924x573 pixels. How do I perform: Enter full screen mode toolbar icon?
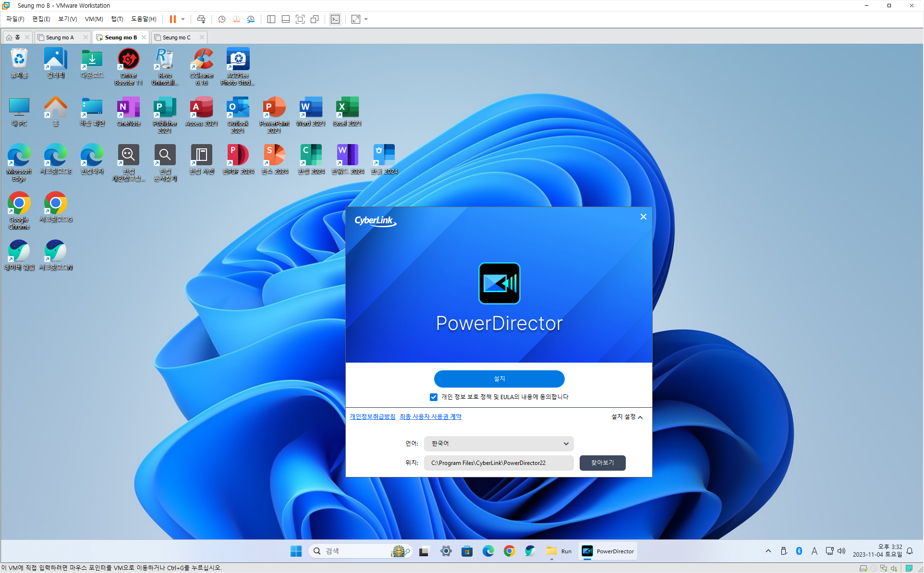(x=300, y=19)
